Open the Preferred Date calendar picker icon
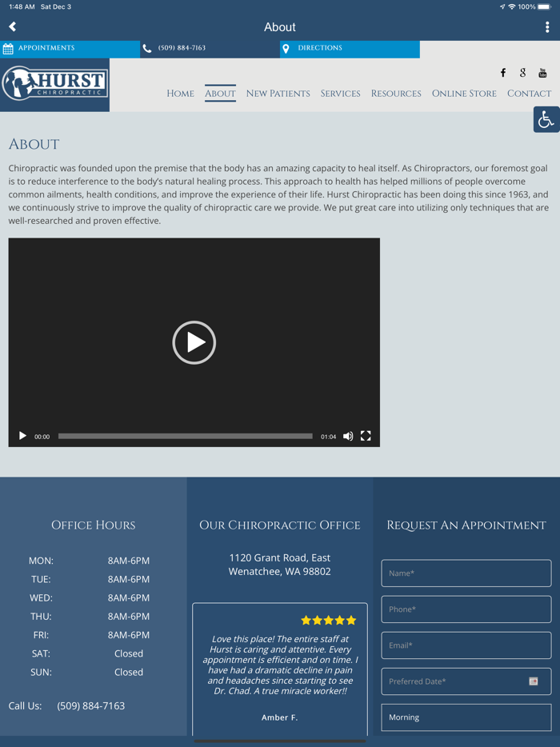This screenshot has height=747, width=560. coord(534,681)
